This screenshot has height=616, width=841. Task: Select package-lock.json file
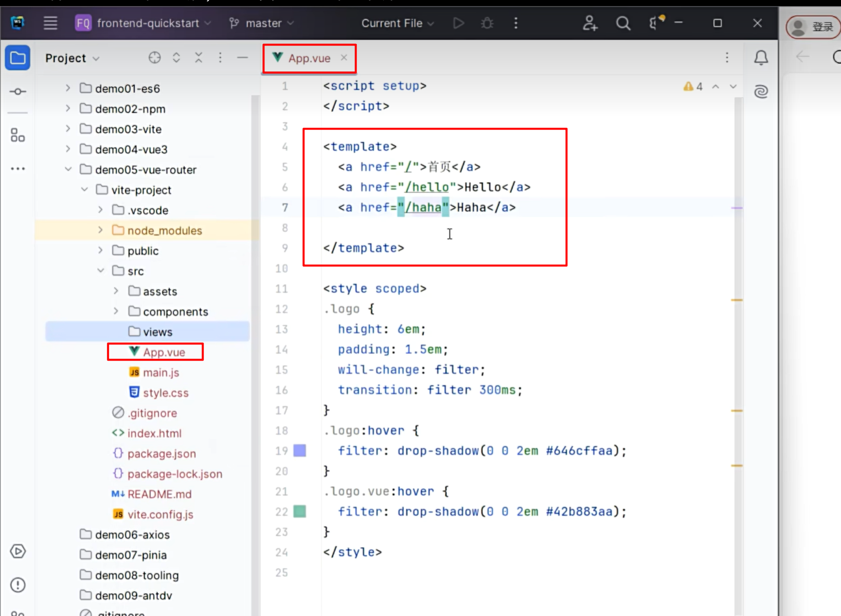(x=167, y=474)
